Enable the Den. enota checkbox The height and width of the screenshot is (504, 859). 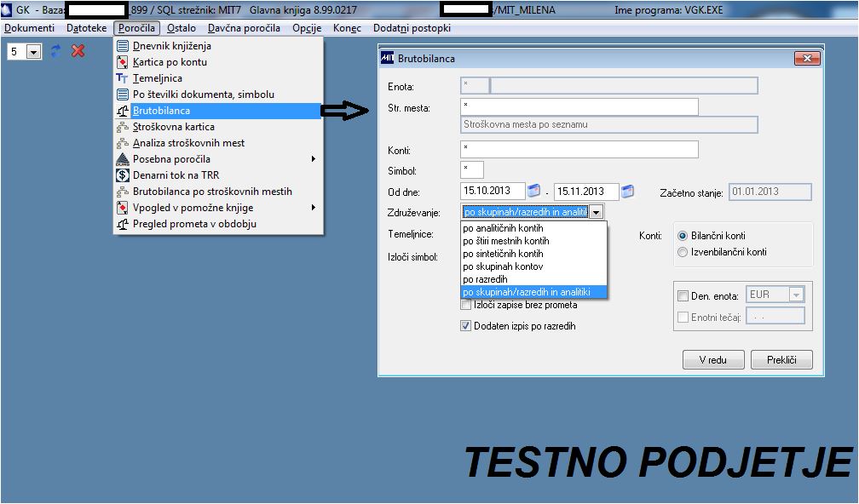point(683,296)
